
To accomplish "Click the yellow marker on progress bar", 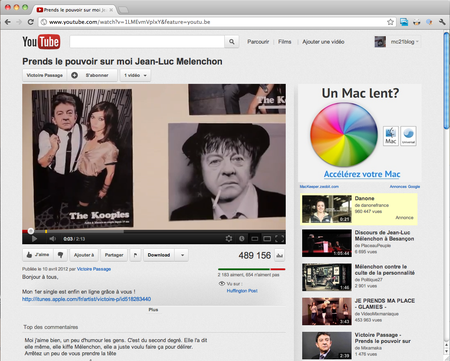I will coord(46,231).
